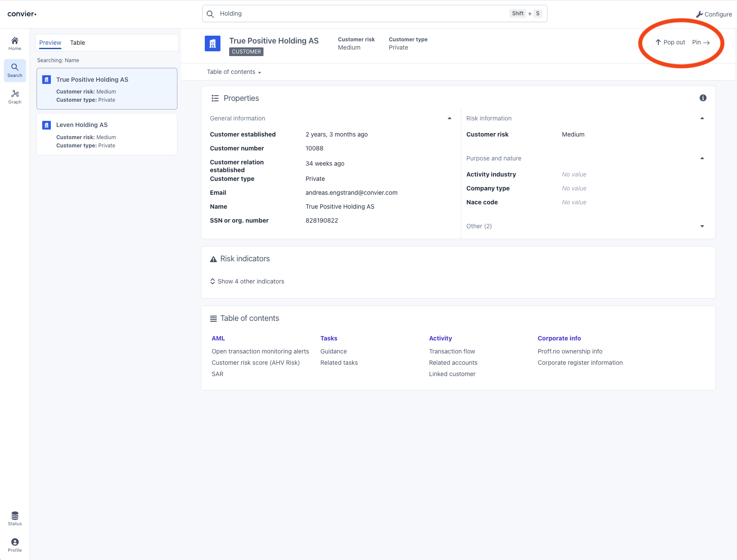Go to Related tasks entry
Screen dimensions: 737x560
[x=339, y=363]
